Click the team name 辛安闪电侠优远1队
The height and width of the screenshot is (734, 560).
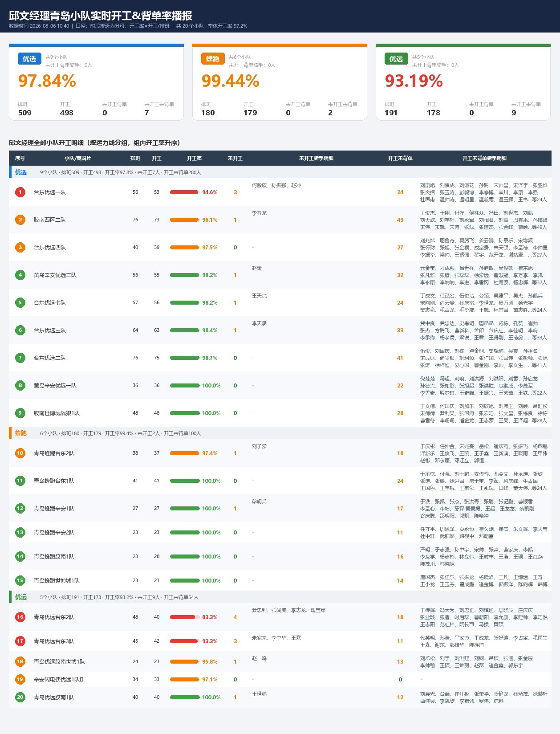tap(58, 679)
